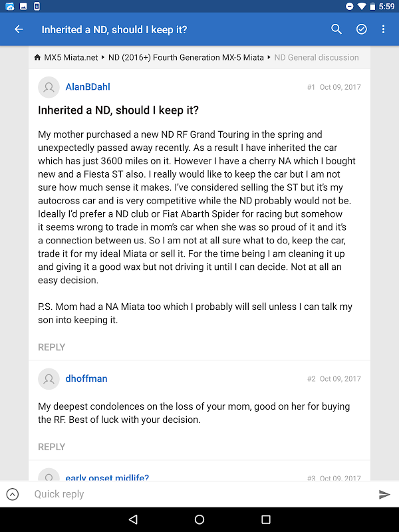This screenshot has height=532, width=399.
Task: View dhoffman's profile username link
Action: 86,378
